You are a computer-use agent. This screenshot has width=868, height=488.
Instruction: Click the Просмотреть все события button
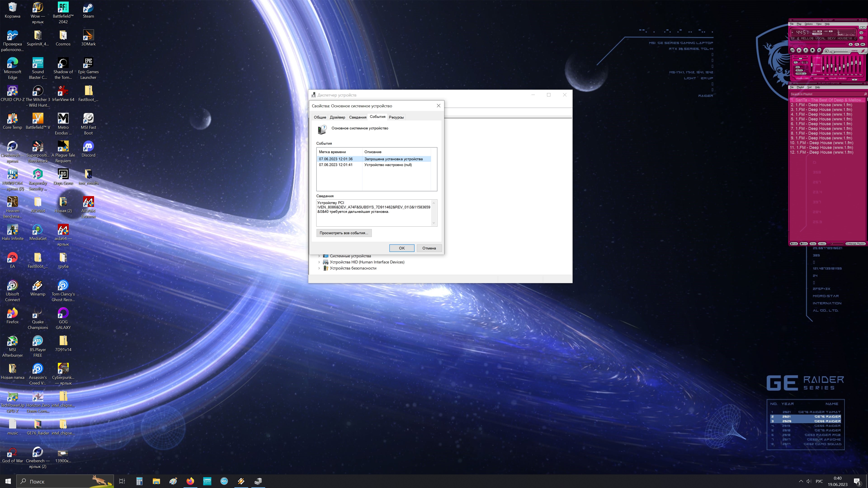[x=344, y=233]
